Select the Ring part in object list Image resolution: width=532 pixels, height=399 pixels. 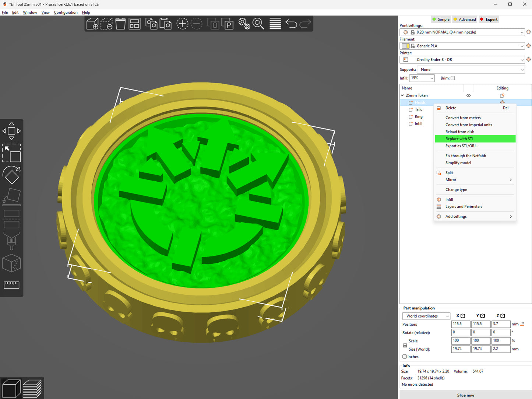419,117
